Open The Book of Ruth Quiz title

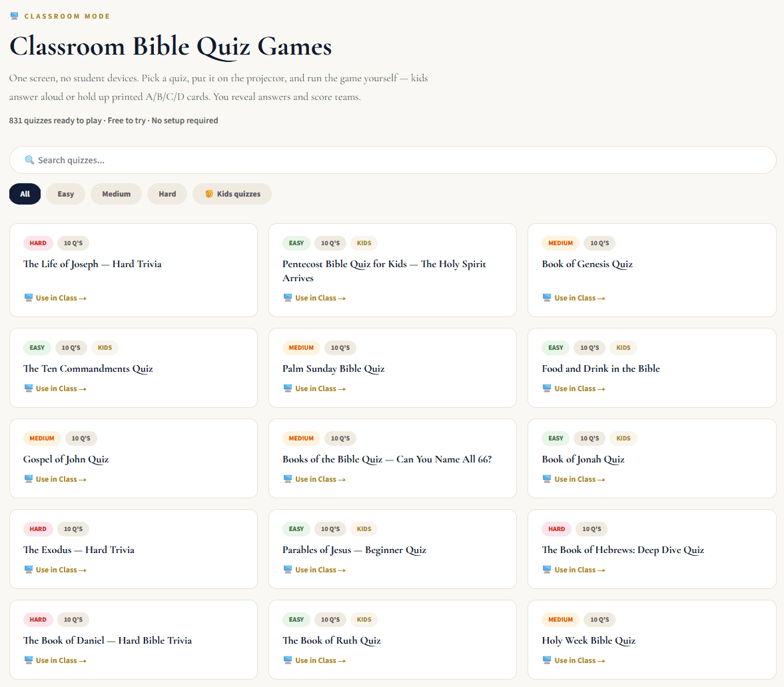tap(332, 640)
